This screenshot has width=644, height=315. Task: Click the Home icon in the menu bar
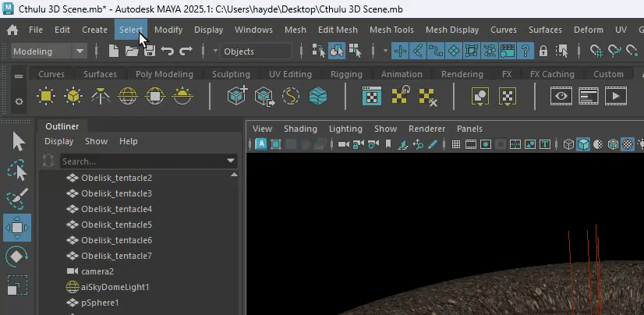[x=12, y=30]
